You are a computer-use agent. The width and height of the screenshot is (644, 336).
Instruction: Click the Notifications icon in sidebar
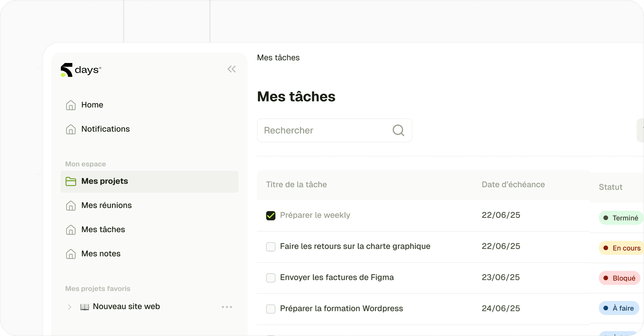(x=71, y=129)
